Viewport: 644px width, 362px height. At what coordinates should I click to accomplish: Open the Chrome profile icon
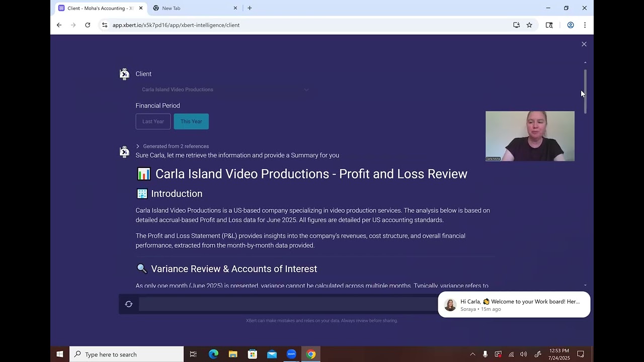point(571,25)
